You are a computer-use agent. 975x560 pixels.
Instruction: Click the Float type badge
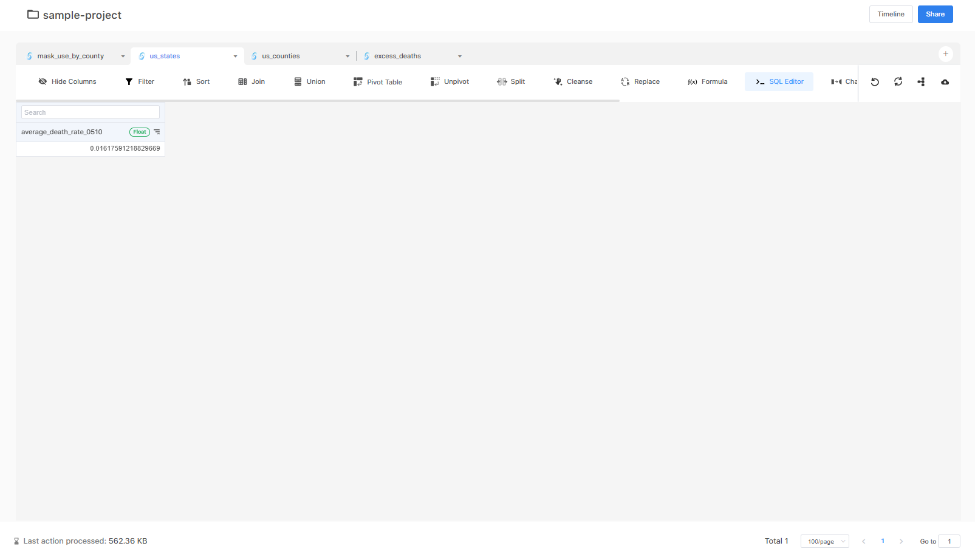click(140, 132)
